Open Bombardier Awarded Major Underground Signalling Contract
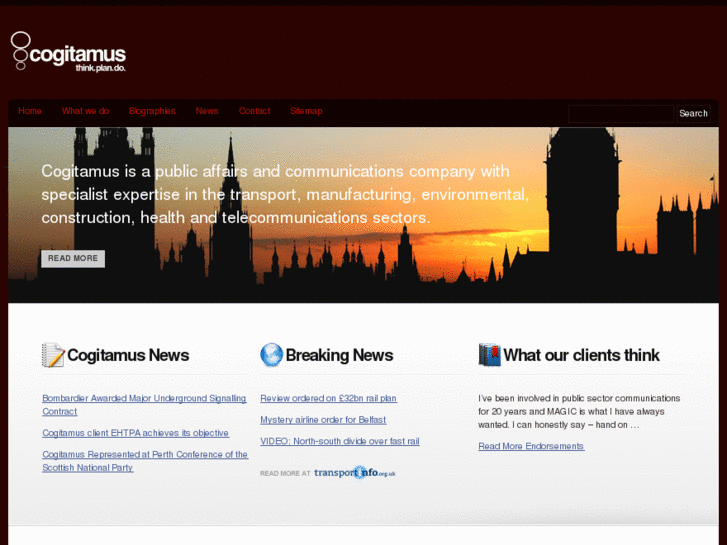This screenshot has width=727, height=545. [144, 405]
